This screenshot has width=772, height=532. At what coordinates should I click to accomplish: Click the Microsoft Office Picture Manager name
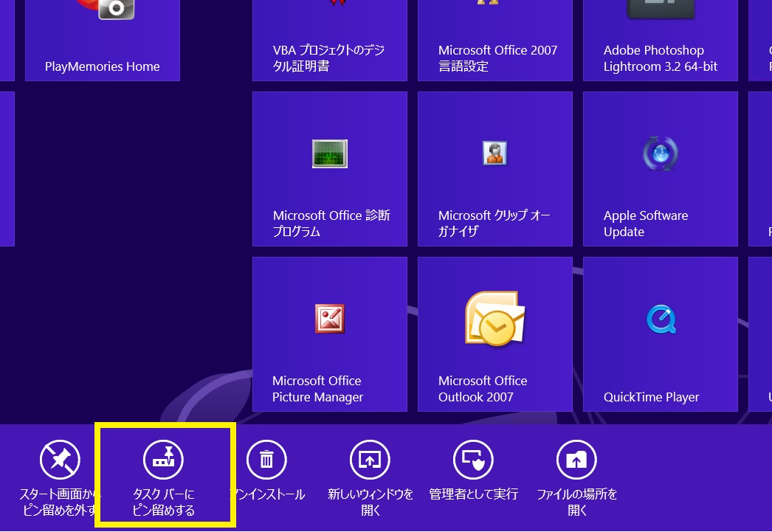pyautogui.click(x=318, y=389)
